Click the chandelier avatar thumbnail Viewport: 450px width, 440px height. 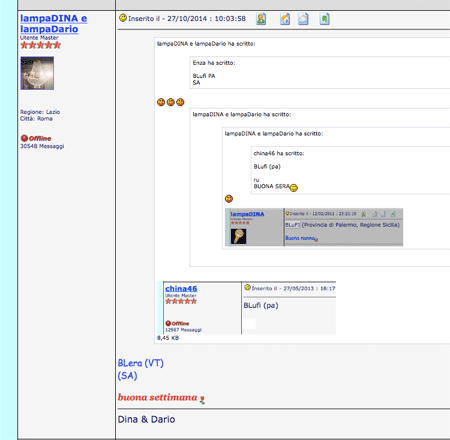tap(37, 73)
